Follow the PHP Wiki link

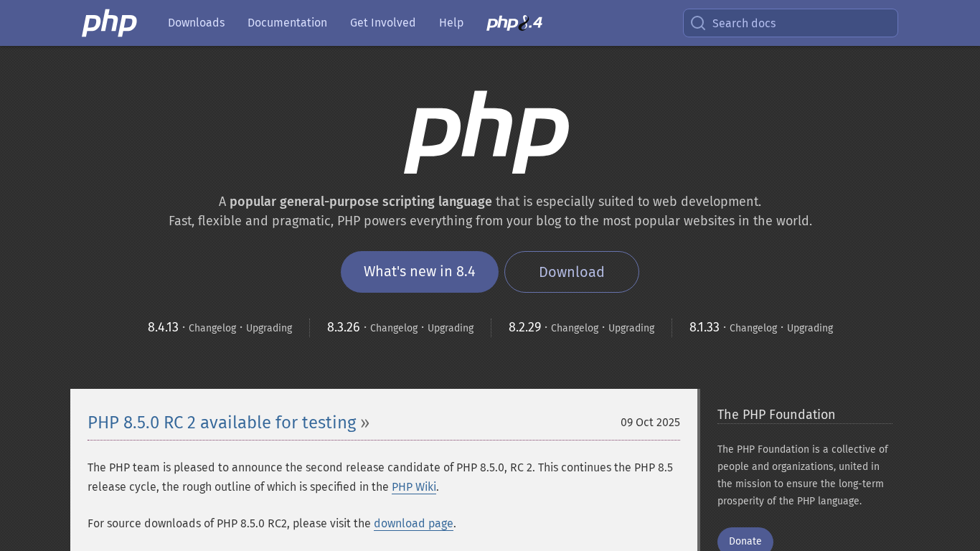click(414, 487)
